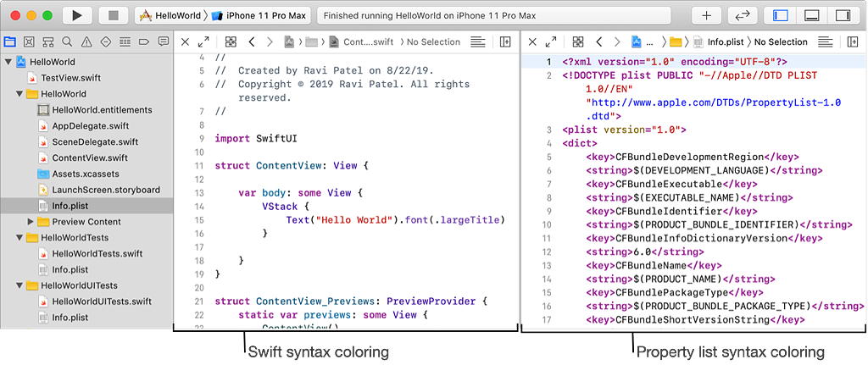Show the Breakpoint navigator tab

point(144,41)
